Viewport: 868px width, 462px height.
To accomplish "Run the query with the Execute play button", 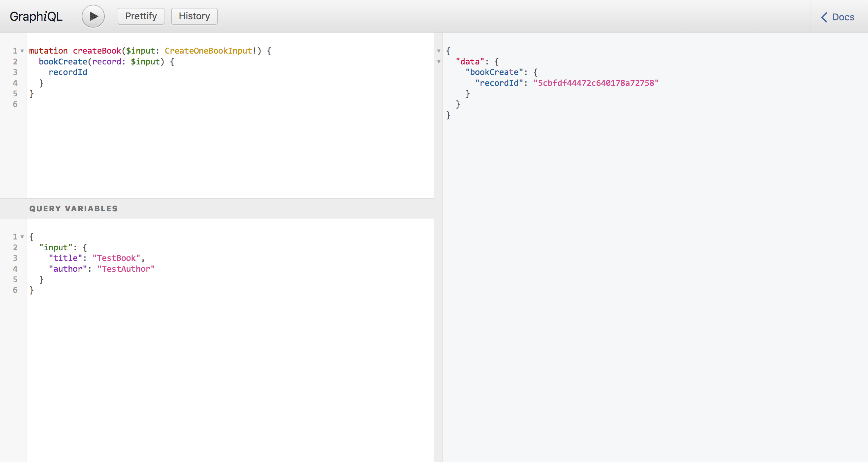I will (93, 16).
